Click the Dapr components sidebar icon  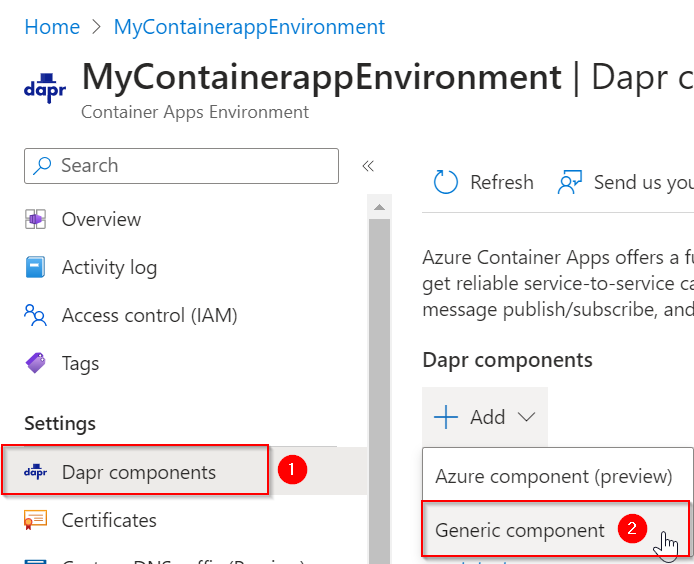tap(35, 472)
